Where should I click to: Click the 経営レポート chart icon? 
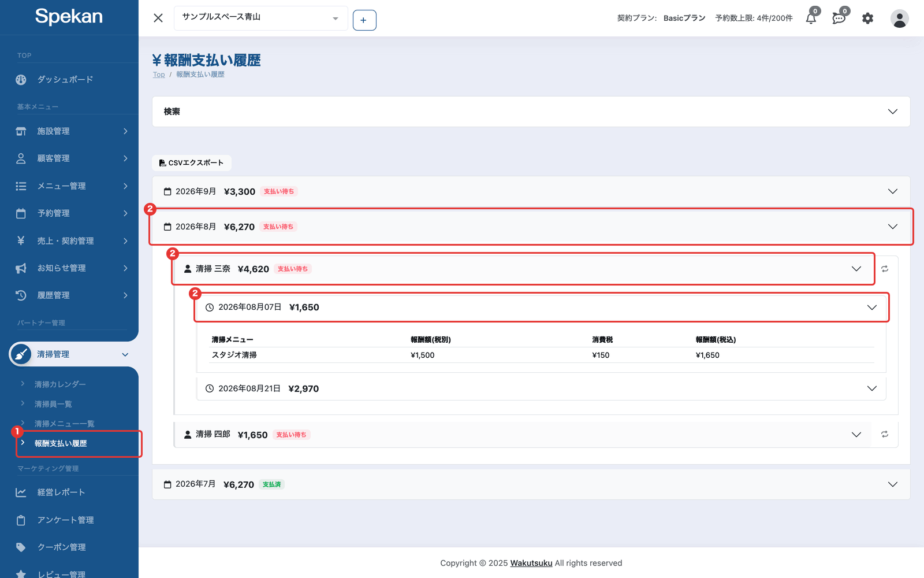pyautogui.click(x=21, y=492)
